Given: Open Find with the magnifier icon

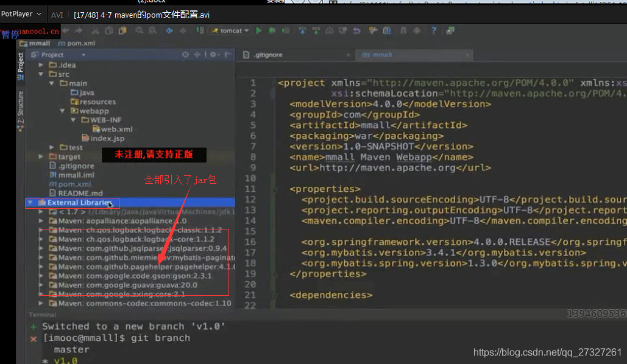Looking at the screenshot, I should (x=139, y=31).
